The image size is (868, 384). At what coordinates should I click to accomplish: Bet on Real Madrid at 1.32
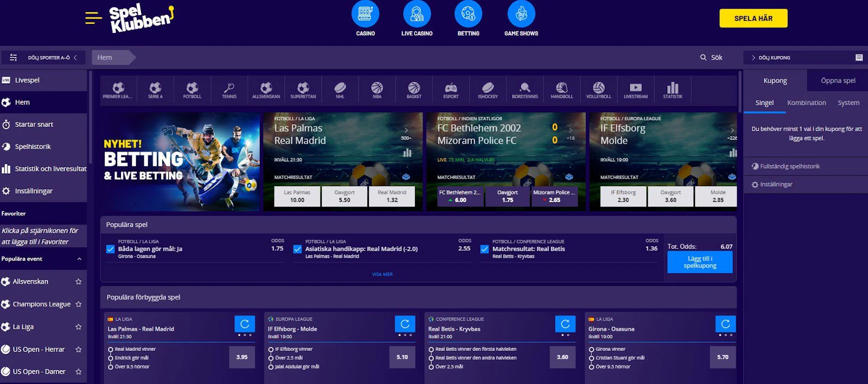tap(392, 196)
